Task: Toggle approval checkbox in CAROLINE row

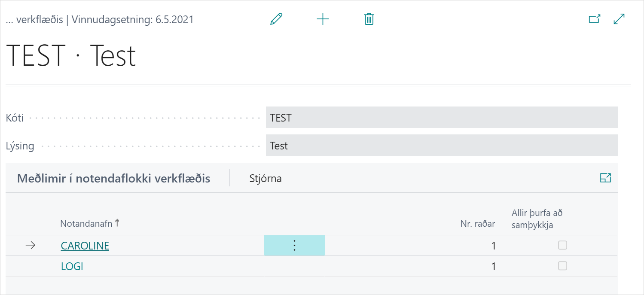Action: click(562, 245)
